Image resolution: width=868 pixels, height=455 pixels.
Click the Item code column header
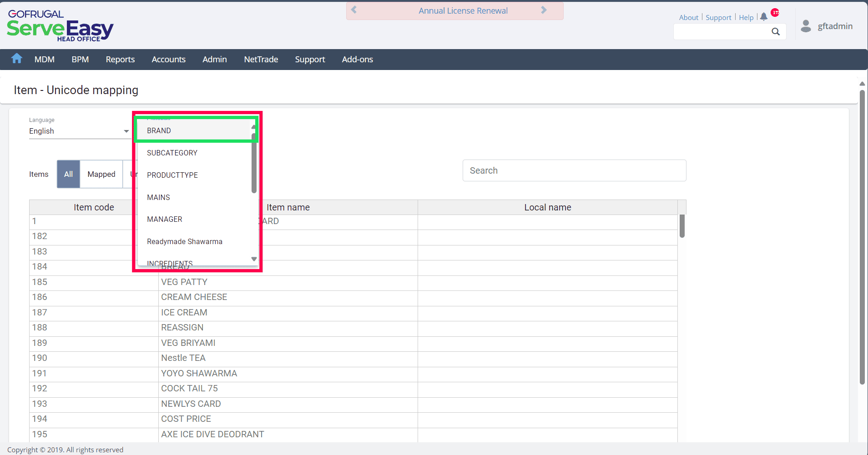(94, 207)
